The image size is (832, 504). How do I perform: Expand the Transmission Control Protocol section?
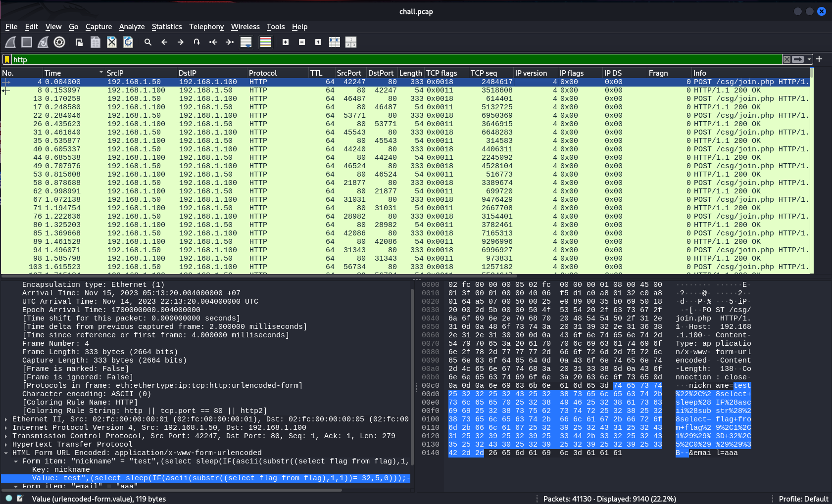pos(5,436)
